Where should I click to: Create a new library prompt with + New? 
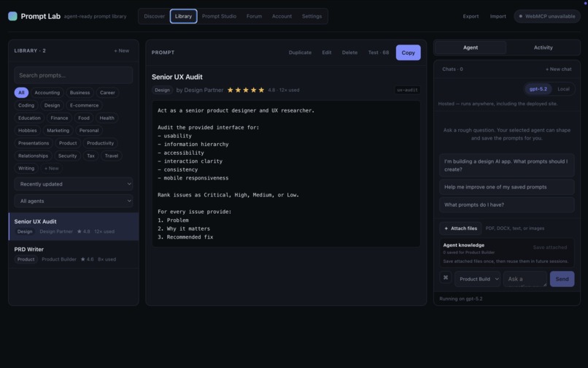122,50
